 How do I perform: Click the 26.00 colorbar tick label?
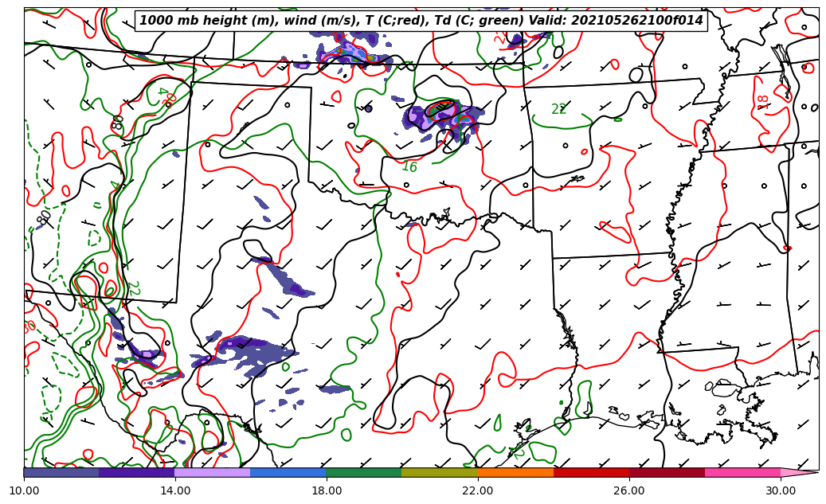[x=629, y=490]
